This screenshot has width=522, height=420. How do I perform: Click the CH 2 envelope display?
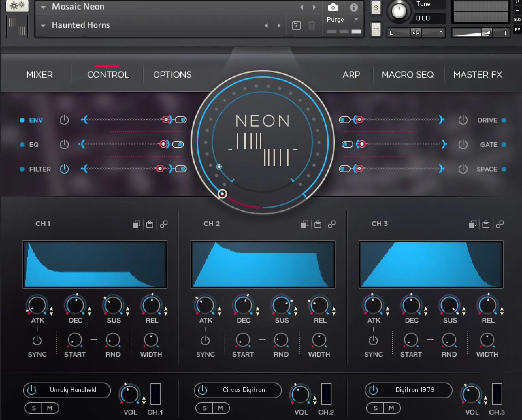tap(263, 264)
